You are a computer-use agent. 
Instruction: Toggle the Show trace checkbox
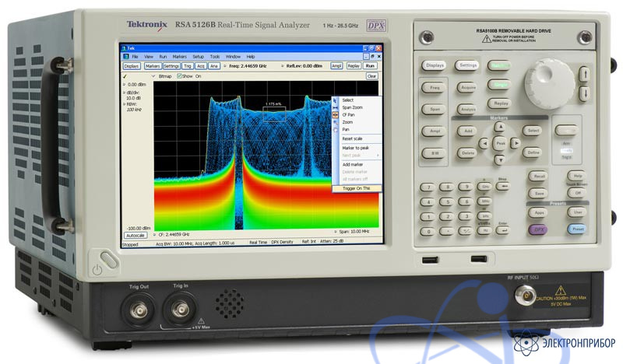pos(180,76)
